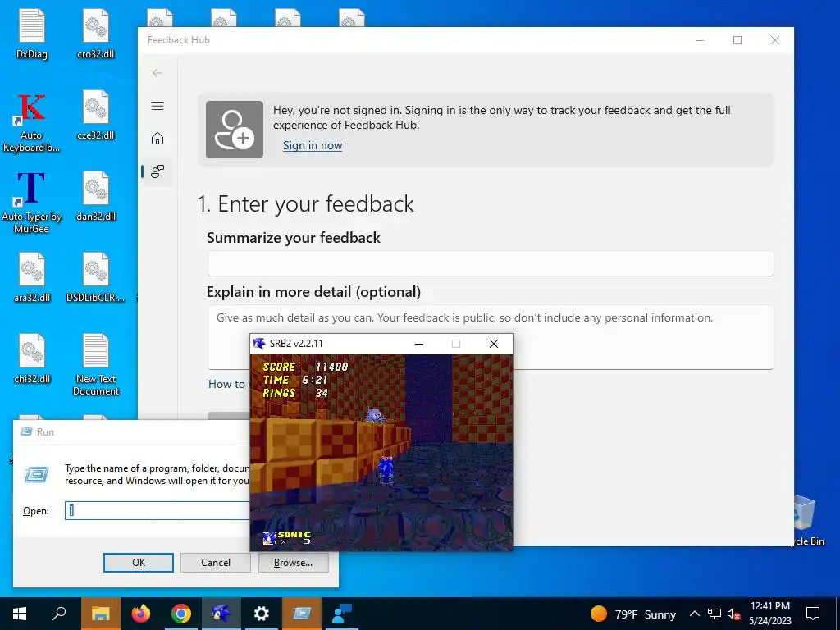Viewport: 840px width, 630px height.
Task: Select the cro32.dll desktop icon
Action: click(x=96, y=33)
